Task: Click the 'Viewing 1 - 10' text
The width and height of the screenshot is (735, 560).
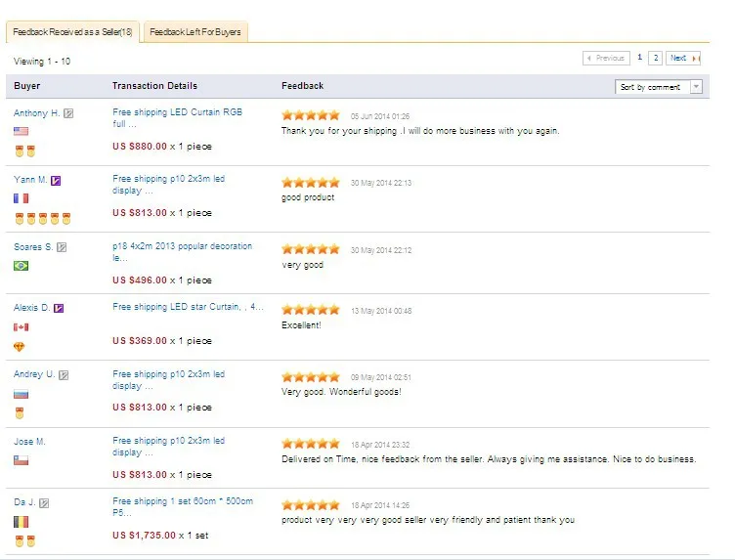Action: pyautogui.click(x=42, y=62)
